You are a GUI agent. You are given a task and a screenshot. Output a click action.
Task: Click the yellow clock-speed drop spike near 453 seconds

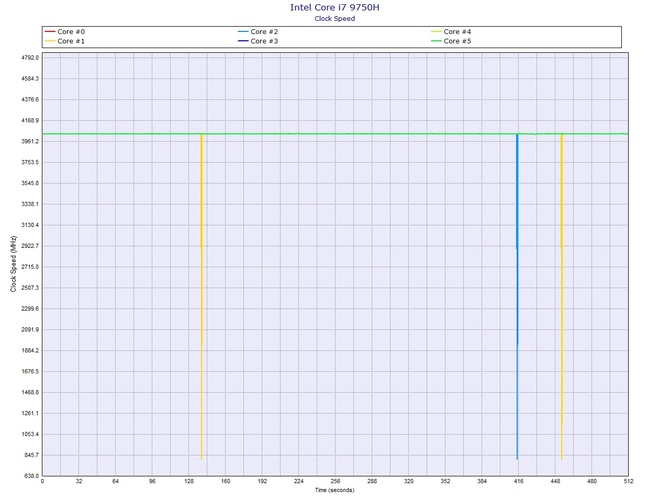[x=561, y=297]
